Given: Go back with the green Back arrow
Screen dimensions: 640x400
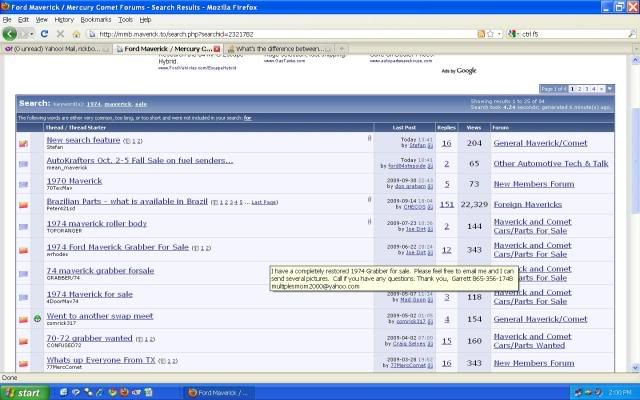Looking at the screenshot, I should 9,34.
